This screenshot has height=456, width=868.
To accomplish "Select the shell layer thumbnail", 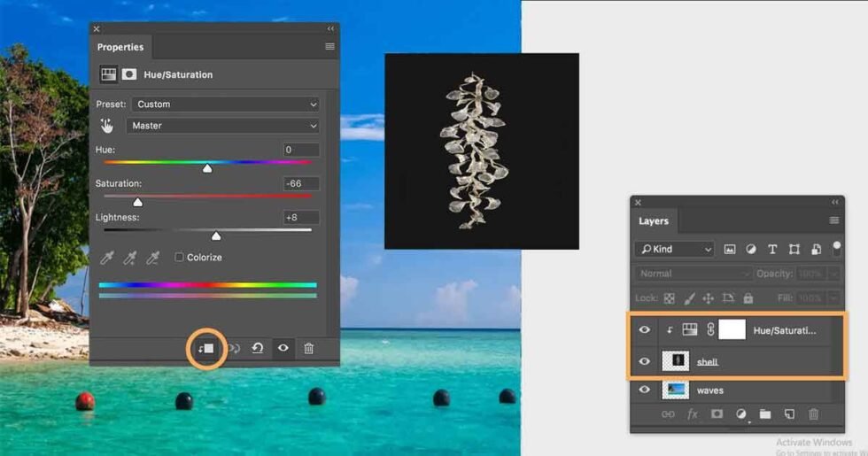I will [x=675, y=361].
